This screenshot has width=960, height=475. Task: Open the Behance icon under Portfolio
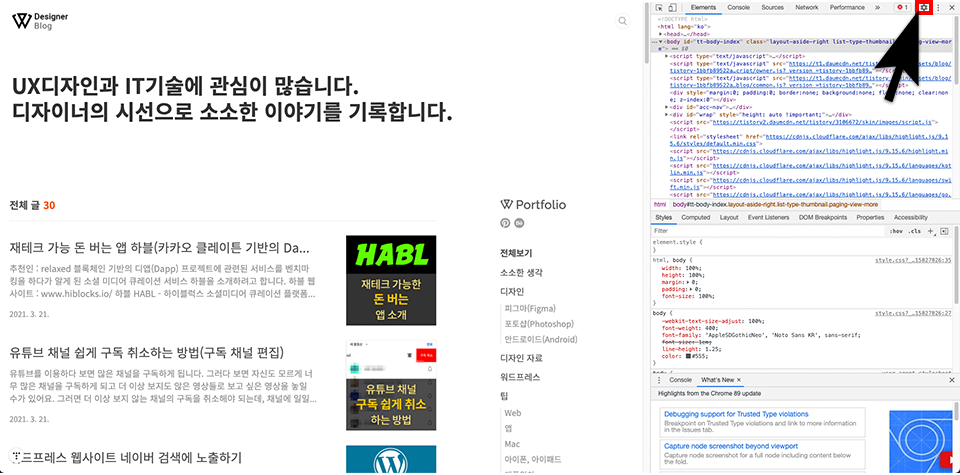click(x=520, y=223)
